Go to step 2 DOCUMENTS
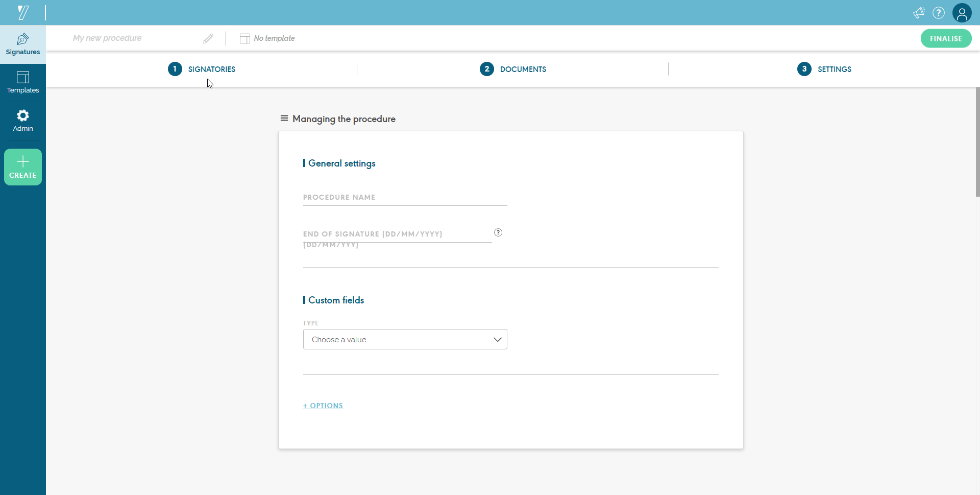 pos(513,69)
